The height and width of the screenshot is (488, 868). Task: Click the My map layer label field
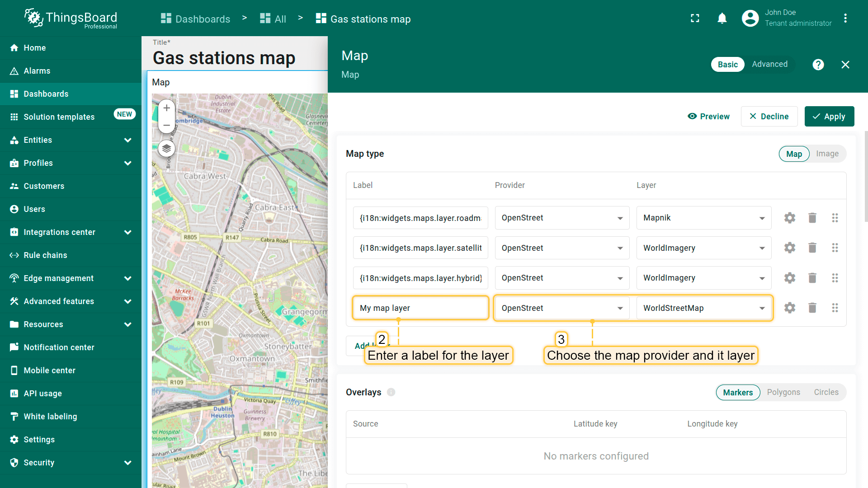[420, 308]
